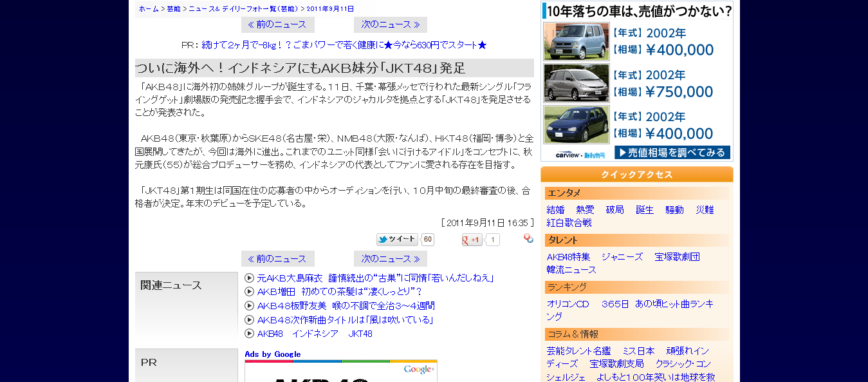Open オリコンCD ranking link
The height and width of the screenshot is (382, 868).
[x=568, y=304]
